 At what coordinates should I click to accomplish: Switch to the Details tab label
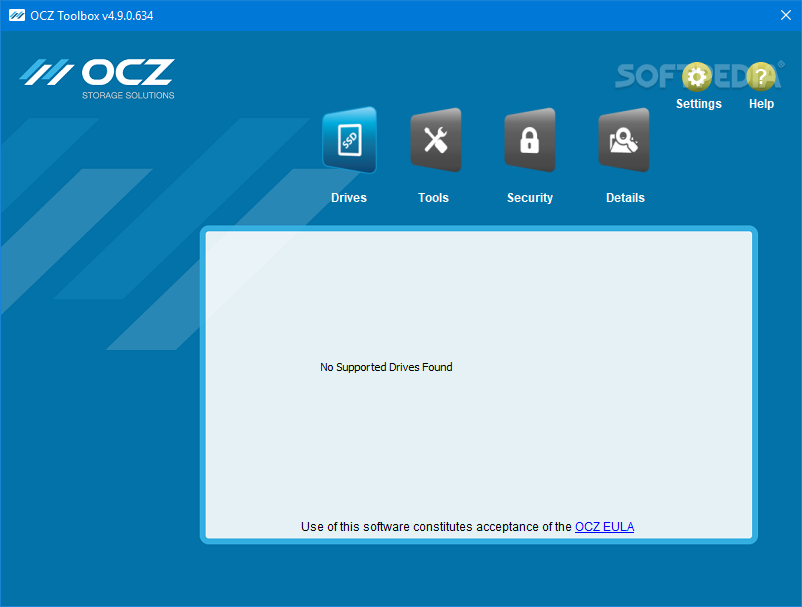tap(625, 198)
